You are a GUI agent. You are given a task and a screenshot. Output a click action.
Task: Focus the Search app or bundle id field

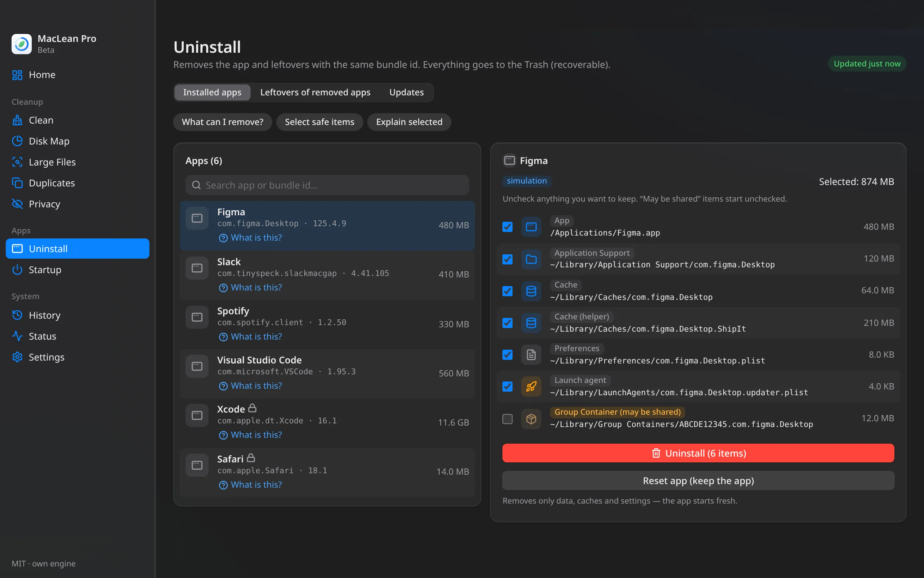pyautogui.click(x=327, y=185)
